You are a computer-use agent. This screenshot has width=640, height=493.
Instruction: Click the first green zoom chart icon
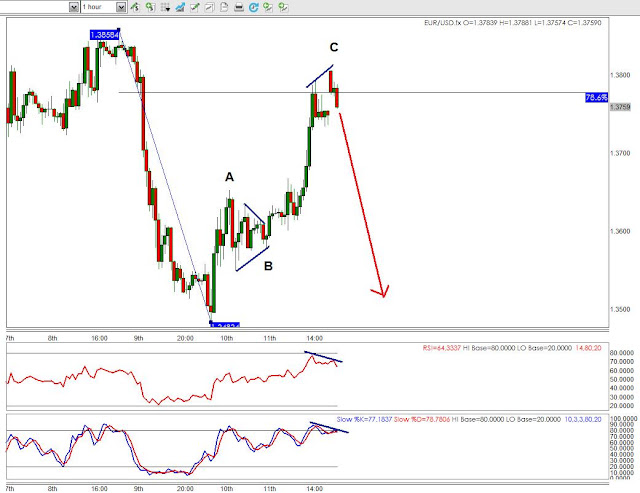pos(268,7)
